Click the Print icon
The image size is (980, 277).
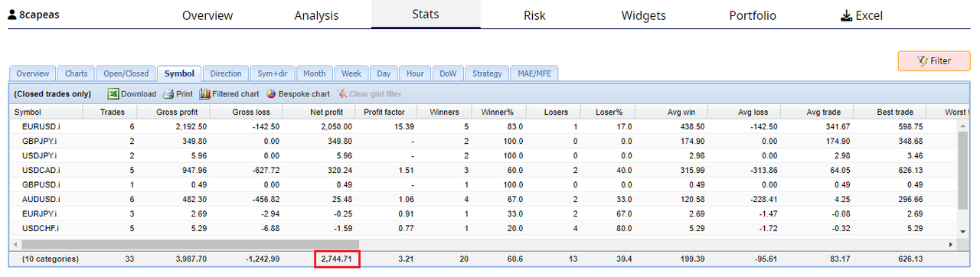pos(168,94)
